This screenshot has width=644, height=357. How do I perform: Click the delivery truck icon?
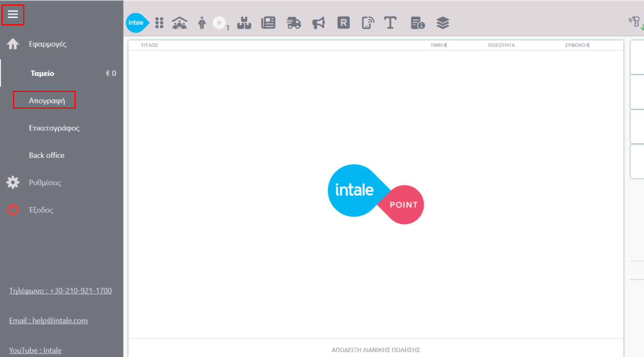(294, 23)
